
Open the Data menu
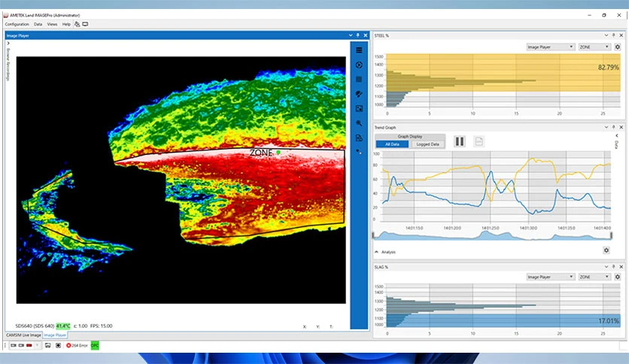point(38,24)
